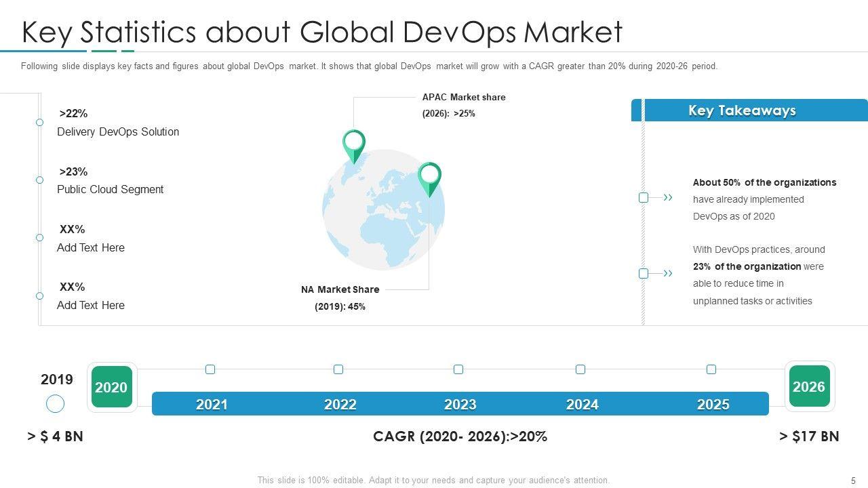The width and height of the screenshot is (868, 488).
Task: Select the Key Takeaways header banner
Action: point(749,110)
